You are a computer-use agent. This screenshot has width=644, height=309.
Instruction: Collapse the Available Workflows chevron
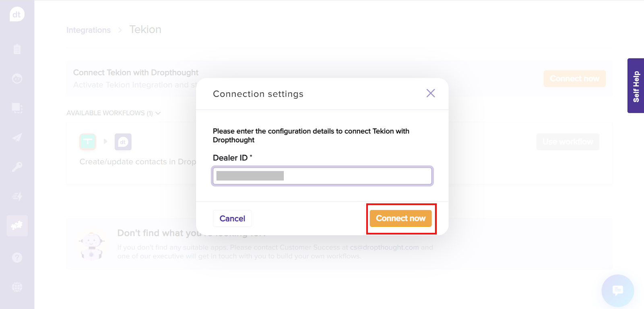click(158, 113)
